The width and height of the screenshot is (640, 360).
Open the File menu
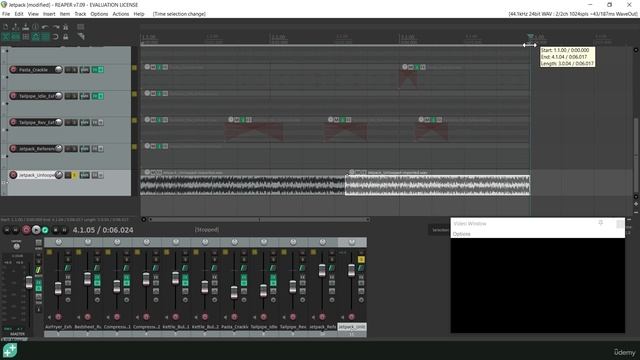(6, 14)
